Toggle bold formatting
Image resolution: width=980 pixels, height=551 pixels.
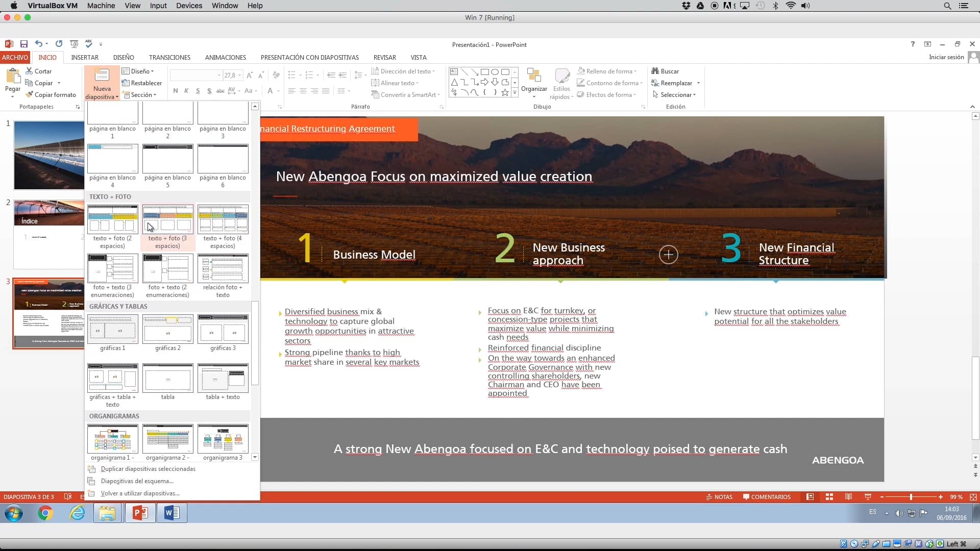tap(176, 91)
